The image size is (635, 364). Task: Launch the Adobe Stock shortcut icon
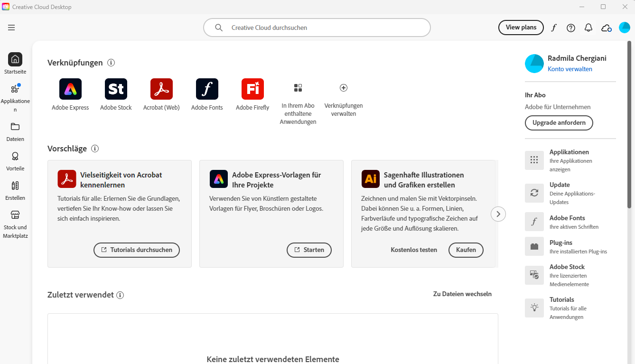[x=116, y=89]
